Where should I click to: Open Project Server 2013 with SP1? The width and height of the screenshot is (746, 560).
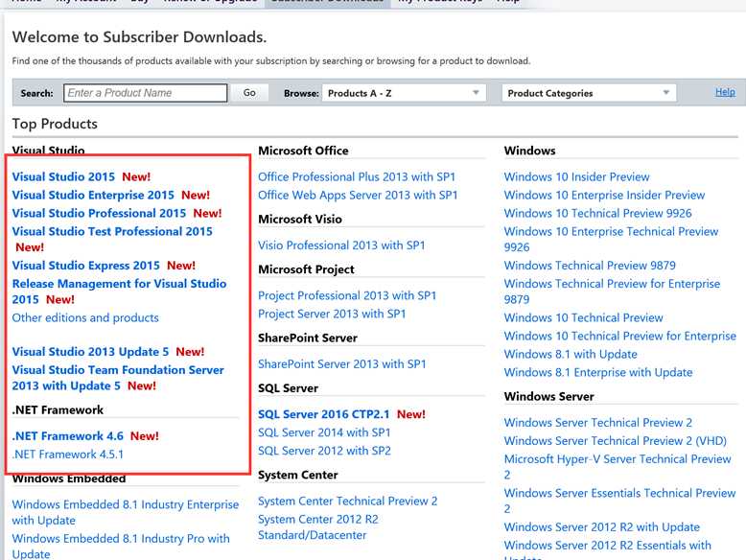pyautogui.click(x=332, y=314)
